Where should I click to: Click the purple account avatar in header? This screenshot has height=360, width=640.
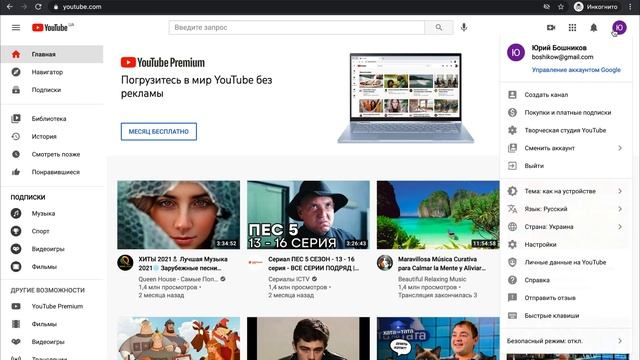point(619,27)
